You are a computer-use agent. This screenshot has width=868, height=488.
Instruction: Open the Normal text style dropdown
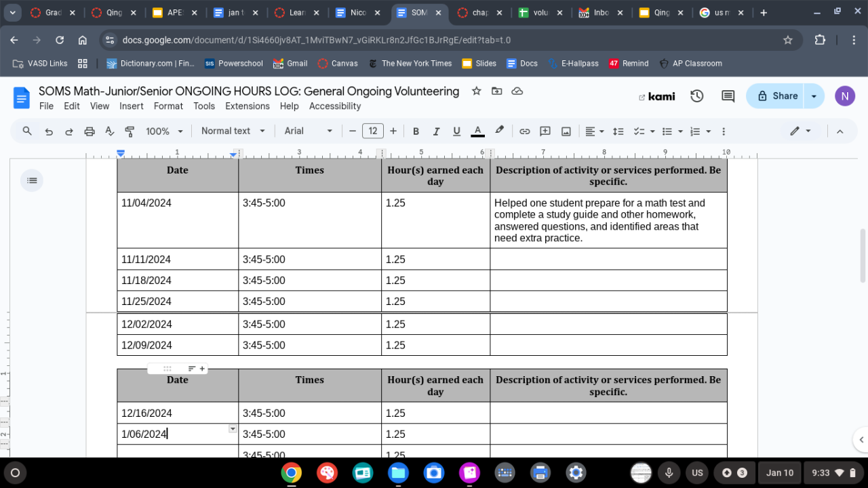(x=233, y=131)
